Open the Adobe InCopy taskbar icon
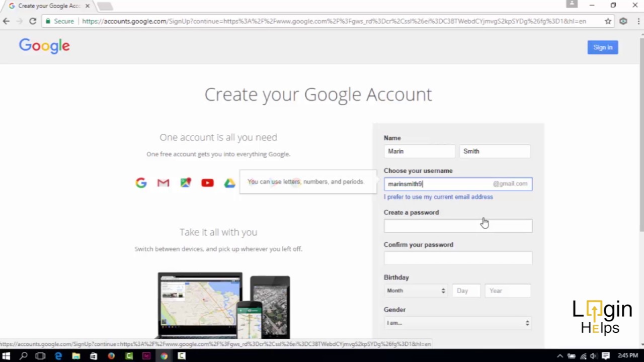The height and width of the screenshot is (362, 644). click(x=146, y=356)
